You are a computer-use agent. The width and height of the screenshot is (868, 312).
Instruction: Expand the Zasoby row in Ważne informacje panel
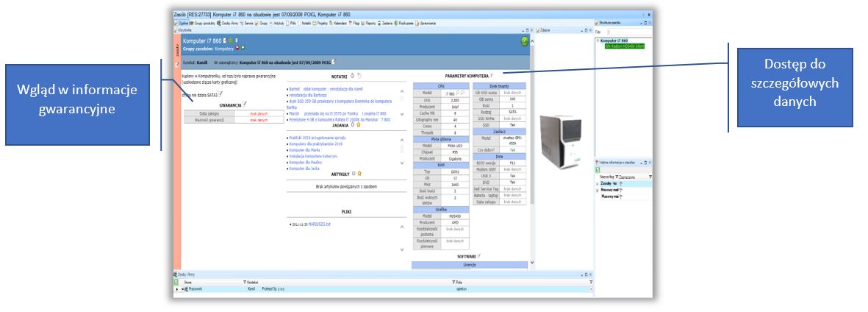597,183
